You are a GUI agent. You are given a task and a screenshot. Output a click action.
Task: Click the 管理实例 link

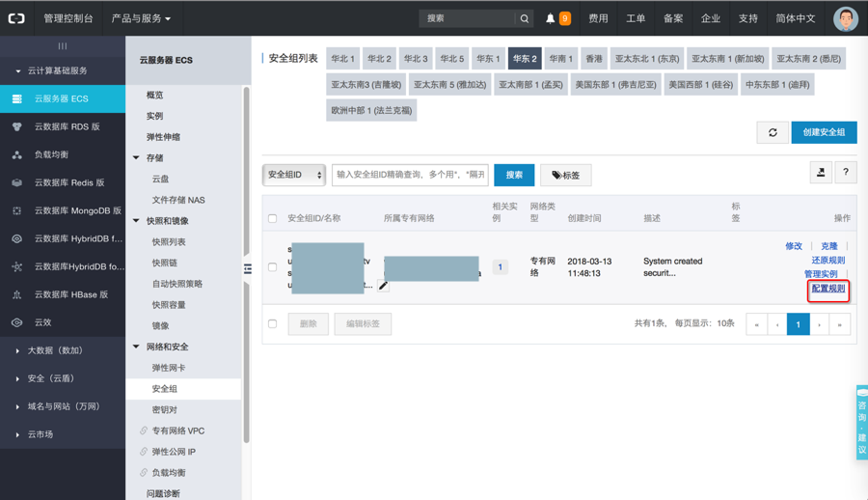coord(821,274)
